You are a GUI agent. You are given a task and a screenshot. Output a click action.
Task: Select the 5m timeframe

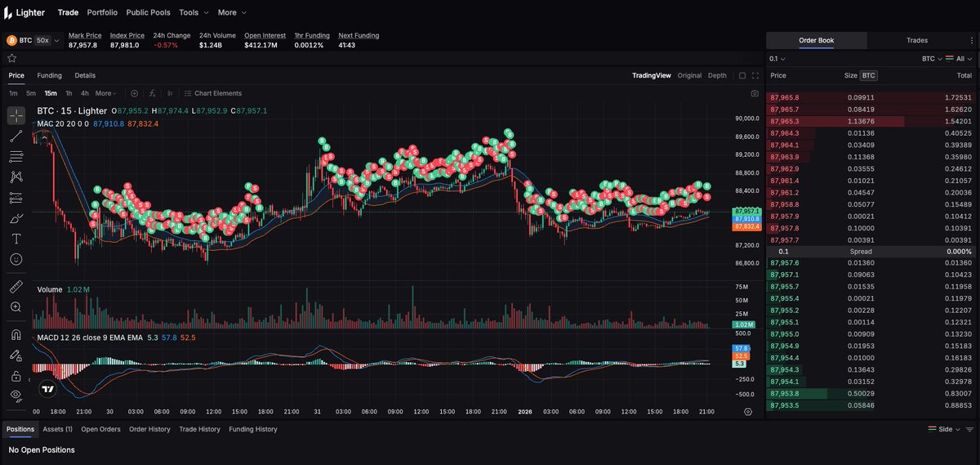(x=31, y=93)
